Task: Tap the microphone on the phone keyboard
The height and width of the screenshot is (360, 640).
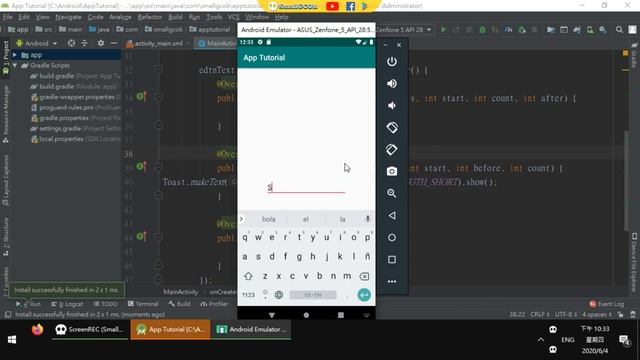Action: [x=368, y=219]
